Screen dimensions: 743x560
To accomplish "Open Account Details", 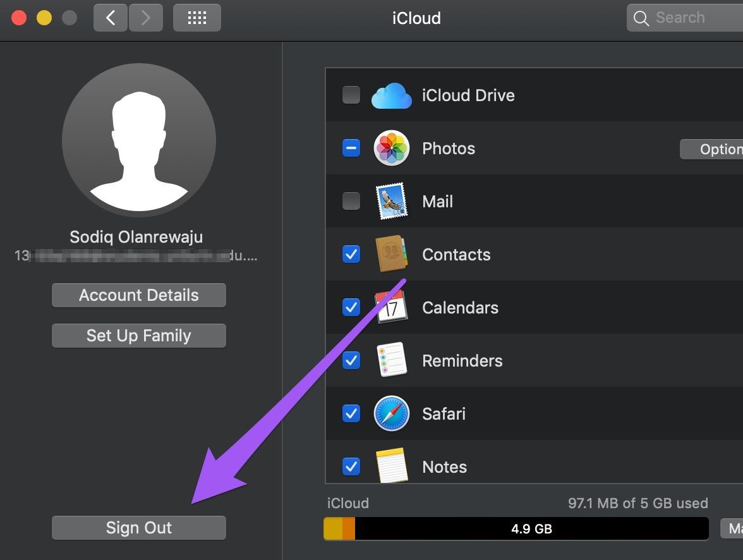I will tap(139, 295).
